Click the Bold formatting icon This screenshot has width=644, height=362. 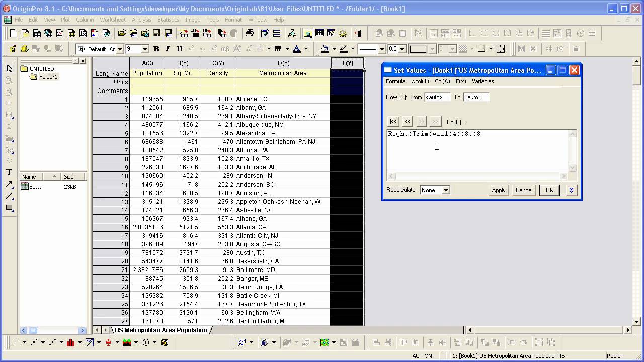pos(156,49)
